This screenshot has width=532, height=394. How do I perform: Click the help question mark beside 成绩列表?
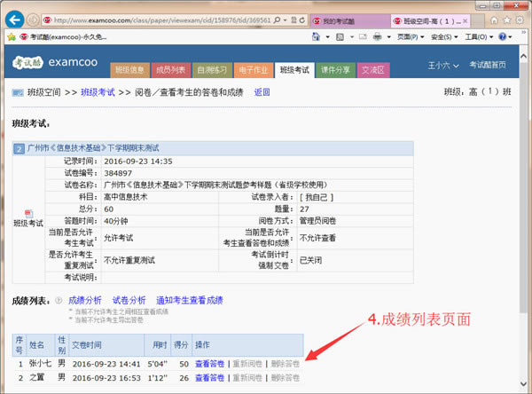tap(59, 301)
